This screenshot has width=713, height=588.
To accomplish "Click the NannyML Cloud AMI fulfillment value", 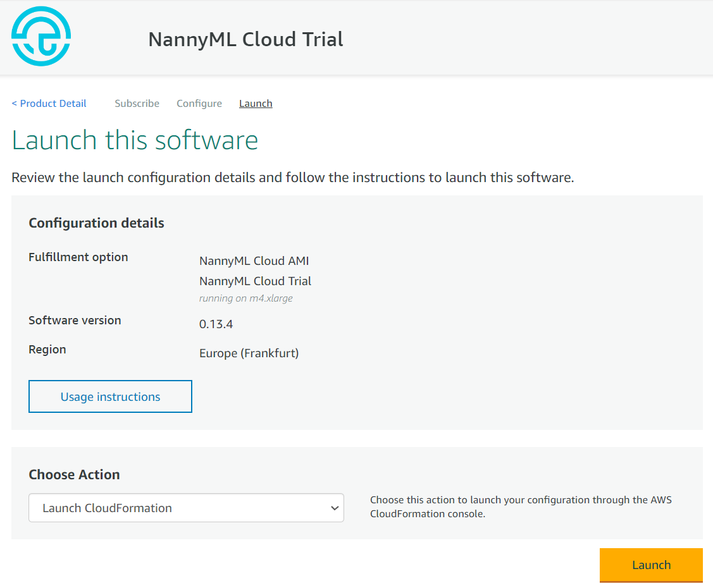I will pyautogui.click(x=254, y=261).
